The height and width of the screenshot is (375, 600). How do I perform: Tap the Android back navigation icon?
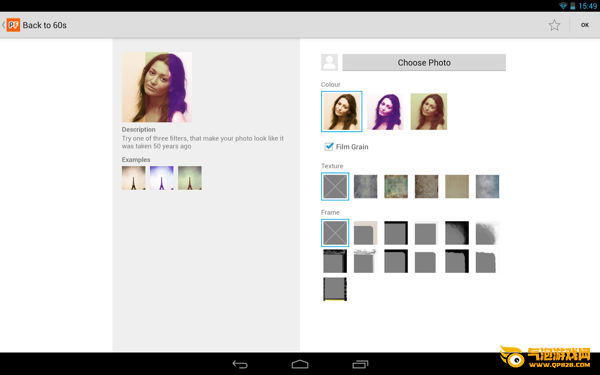[240, 364]
